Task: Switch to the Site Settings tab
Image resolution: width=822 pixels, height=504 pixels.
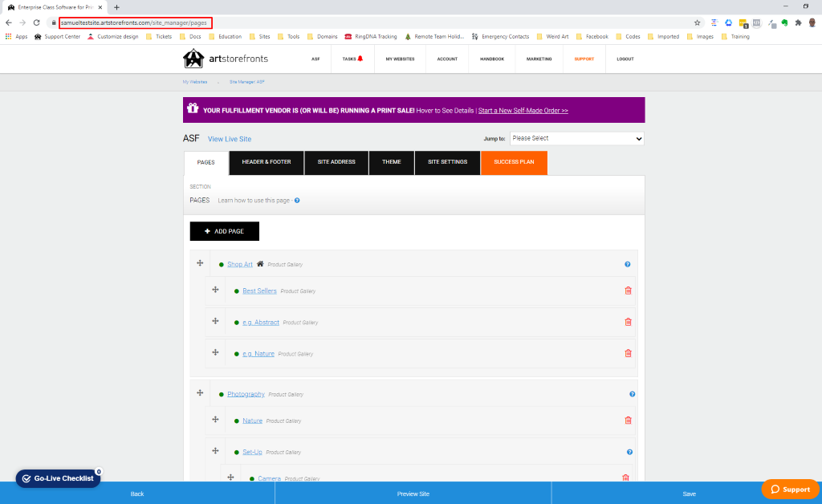Action: click(448, 162)
